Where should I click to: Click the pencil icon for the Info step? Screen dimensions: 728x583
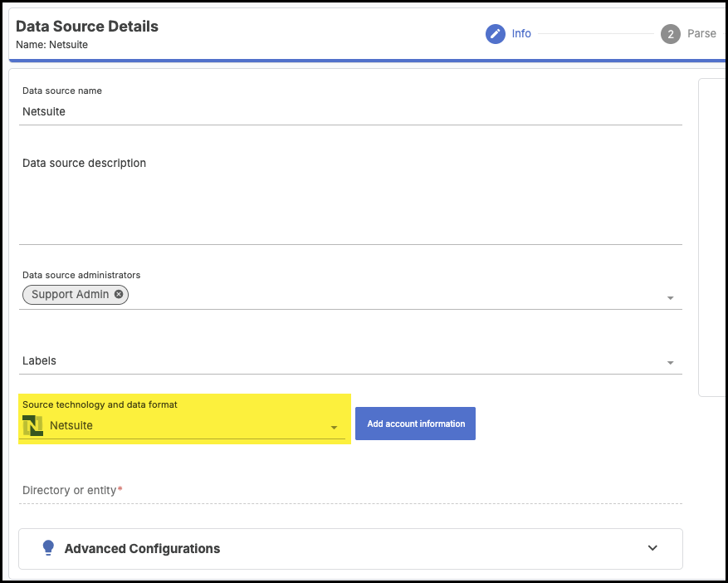(496, 34)
